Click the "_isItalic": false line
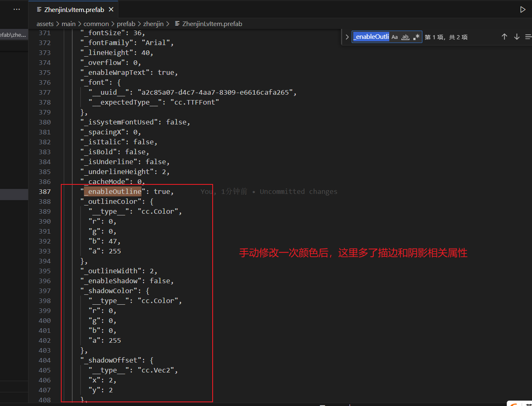This screenshot has width=532, height=406. [119, 142]
